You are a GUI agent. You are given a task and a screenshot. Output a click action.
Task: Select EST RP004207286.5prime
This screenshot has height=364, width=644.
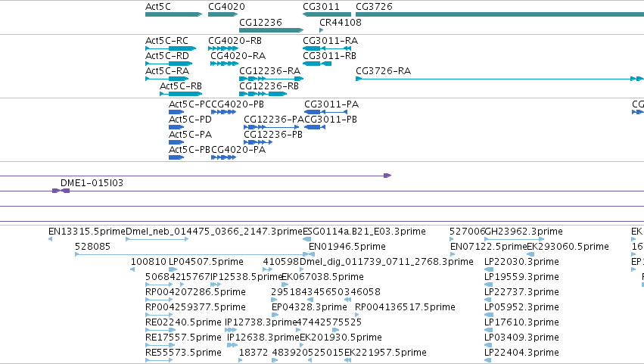click(160, 300)
